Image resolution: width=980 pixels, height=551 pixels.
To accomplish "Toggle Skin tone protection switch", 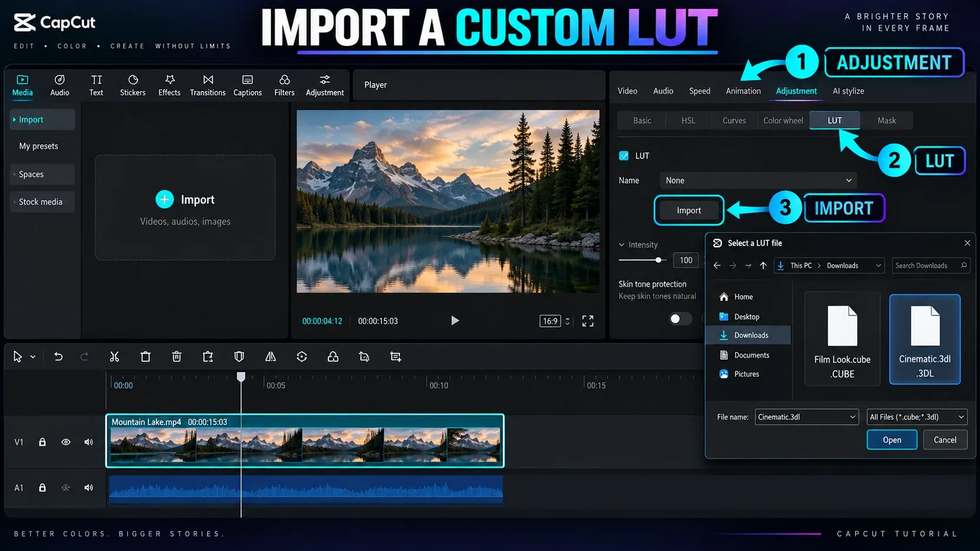I will (680, 318).
